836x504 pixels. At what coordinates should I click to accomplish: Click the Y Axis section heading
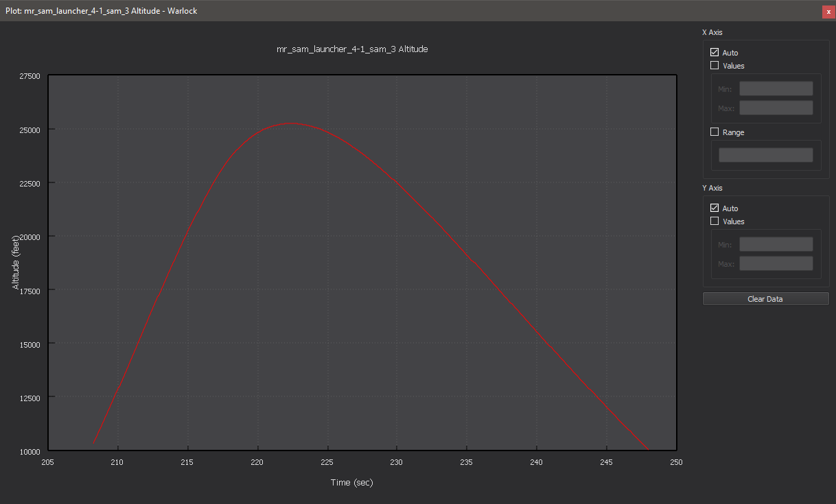point(712,188)
